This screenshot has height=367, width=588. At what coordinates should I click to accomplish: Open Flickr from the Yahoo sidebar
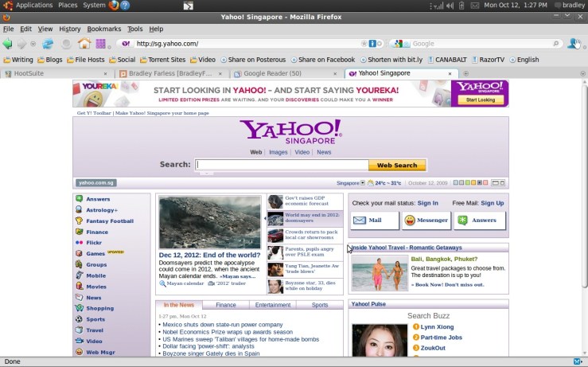point(94,242)
